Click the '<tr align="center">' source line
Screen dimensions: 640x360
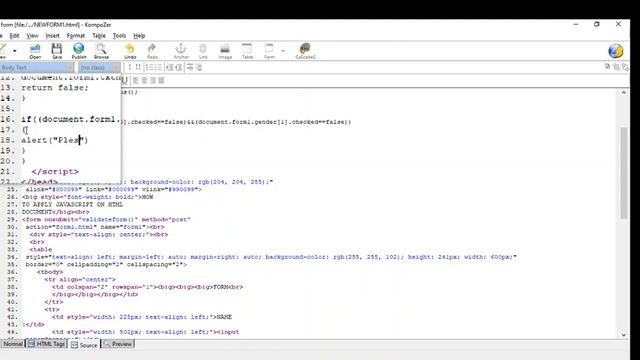point(80,280)
